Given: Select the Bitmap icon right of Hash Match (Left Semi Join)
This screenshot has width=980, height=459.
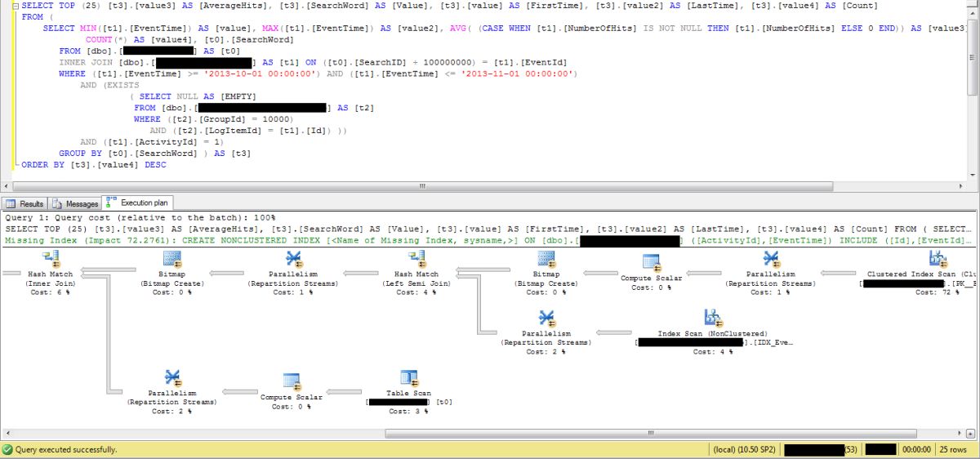Looking at the screenshot, I should point(546,260).
